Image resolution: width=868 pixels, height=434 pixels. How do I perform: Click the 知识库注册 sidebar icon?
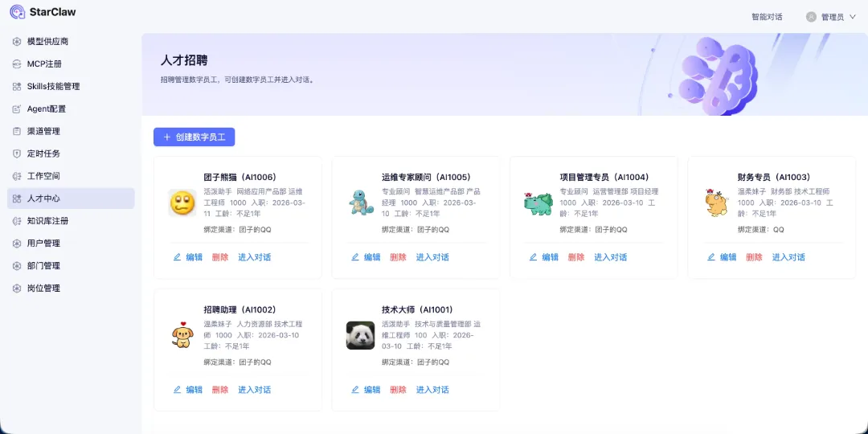pyautogui.click(x=17, y=221)
